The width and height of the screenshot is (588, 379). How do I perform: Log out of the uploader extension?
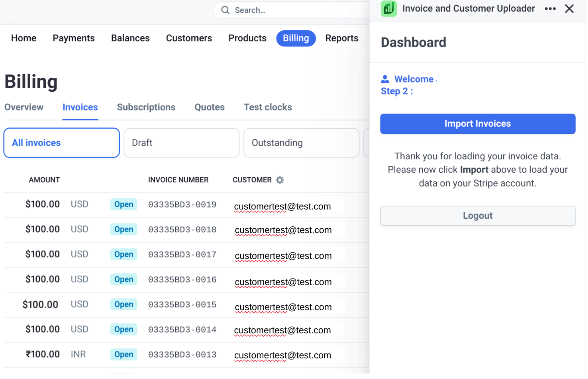tap(477, 216)
